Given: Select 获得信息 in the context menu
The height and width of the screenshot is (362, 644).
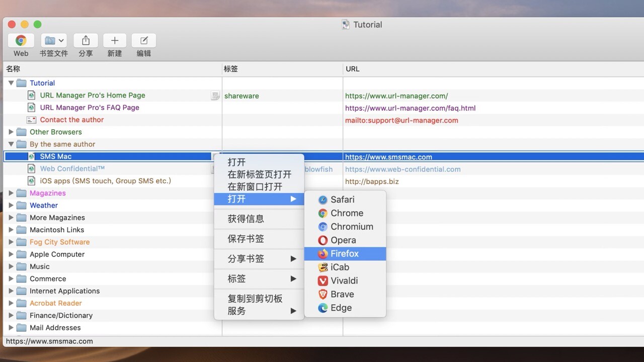Looking at the screenshot, I should tap(259, 219).
